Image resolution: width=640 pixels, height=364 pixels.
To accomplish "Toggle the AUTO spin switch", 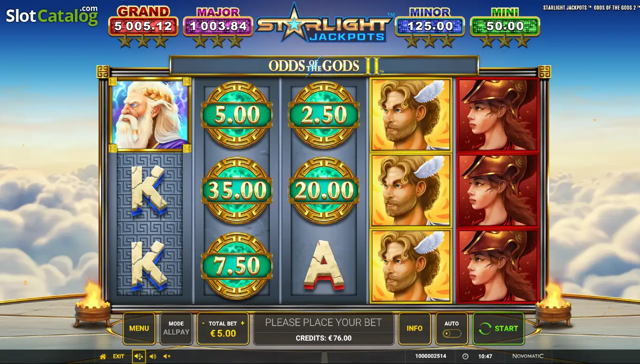I will pyautogui.click(x=452, y=333).
